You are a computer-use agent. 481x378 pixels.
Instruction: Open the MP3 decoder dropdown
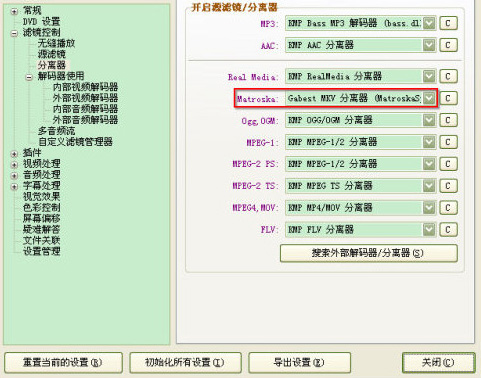(x=429, y=23)
